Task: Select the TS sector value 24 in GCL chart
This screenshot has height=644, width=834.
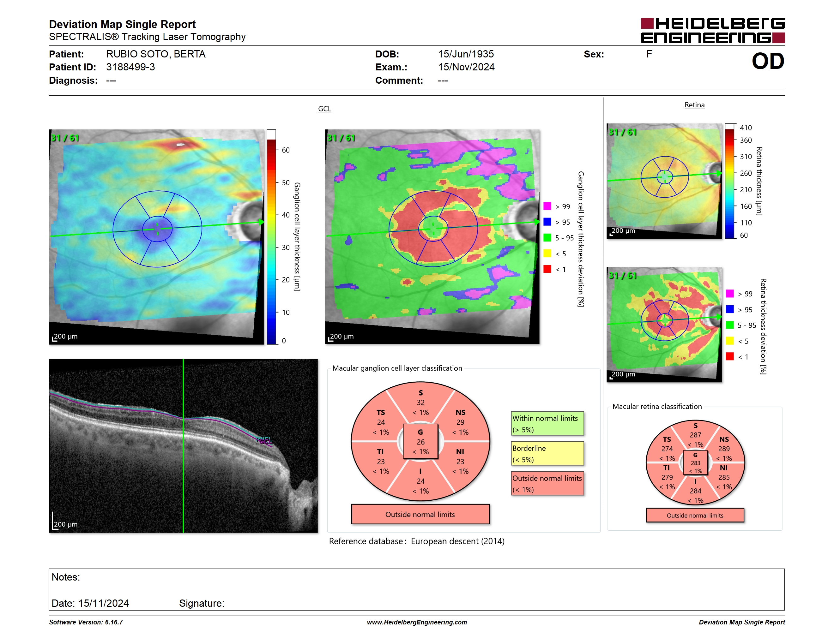Action: 381,423
